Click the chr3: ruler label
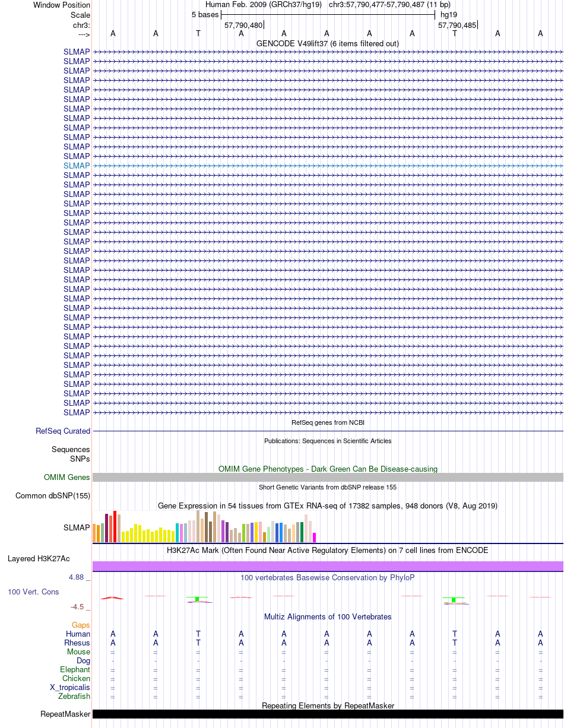Image resolution: width=564 pixels, height=728 pixels. [81, 25]
